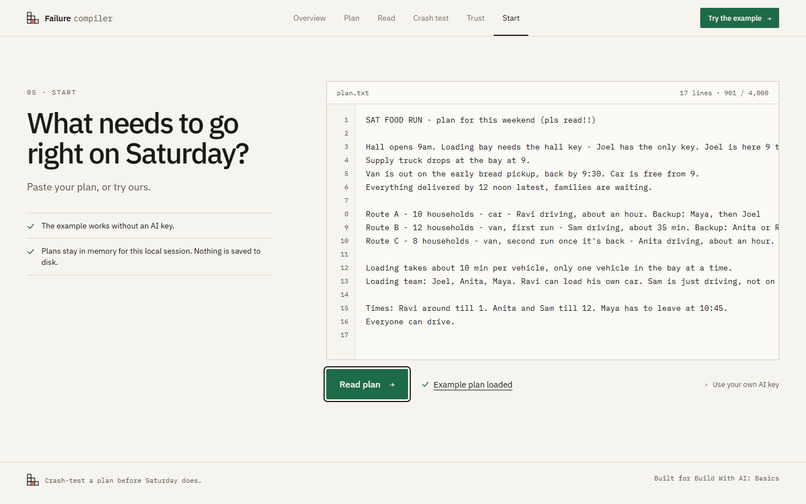Screen dimensions: 806x504
Task: Click the 'Route A - 10 households' line
Action: tap(563, 214)
